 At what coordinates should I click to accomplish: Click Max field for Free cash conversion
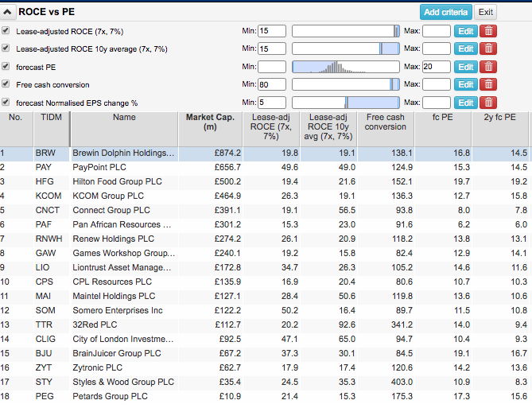pos(437,84)
